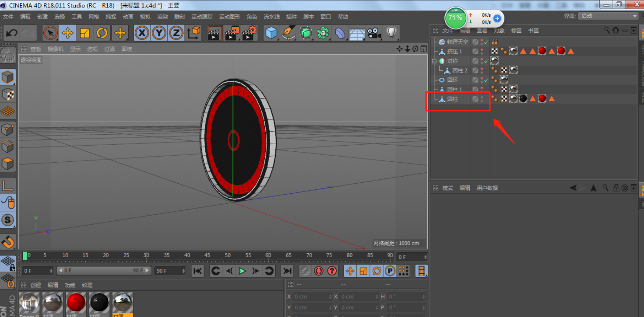644x317 pixels.
Task: Click X position 0 cm field
Action: pos(312,296)
